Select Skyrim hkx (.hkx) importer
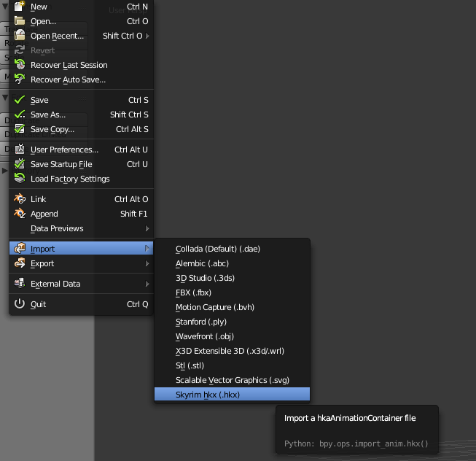This screenshot has height=461, width=476. pos(233,394)
